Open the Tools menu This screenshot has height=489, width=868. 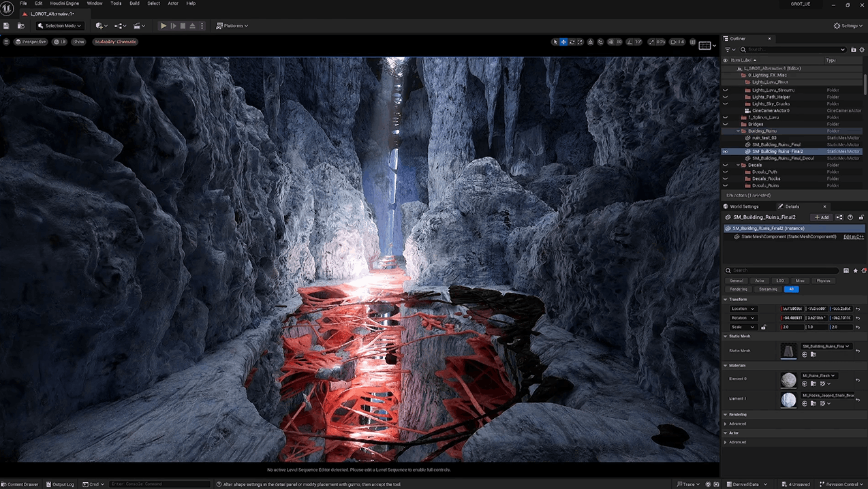(x=116, y=3)
